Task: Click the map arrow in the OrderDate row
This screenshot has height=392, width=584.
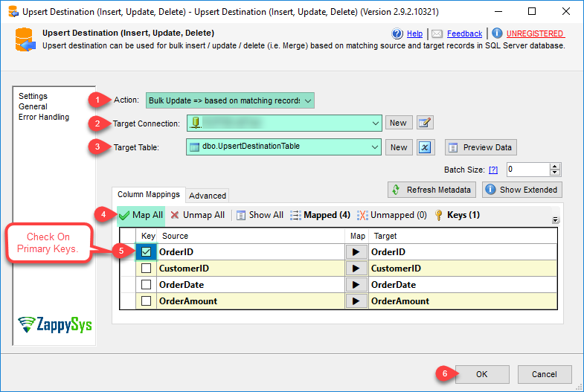Action: pos(356,285)
